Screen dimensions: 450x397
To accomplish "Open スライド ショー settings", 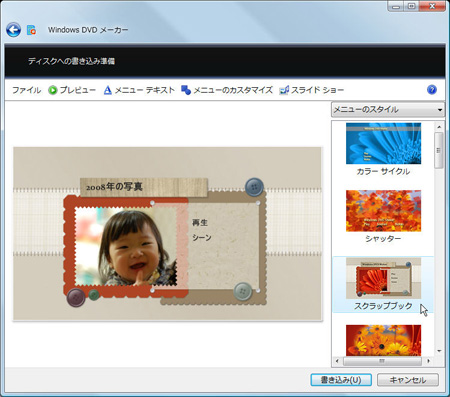I will 317,90.
